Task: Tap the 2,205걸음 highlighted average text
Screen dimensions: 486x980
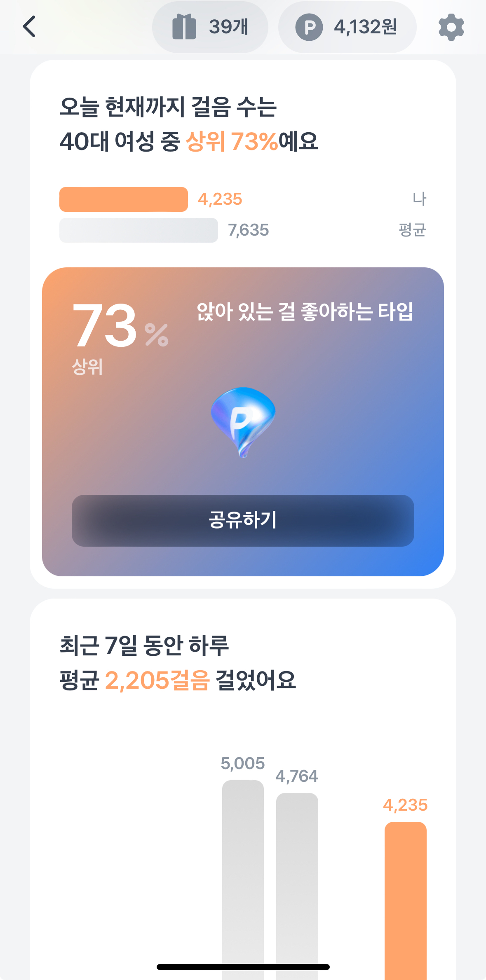Action: tap(157, 680)
